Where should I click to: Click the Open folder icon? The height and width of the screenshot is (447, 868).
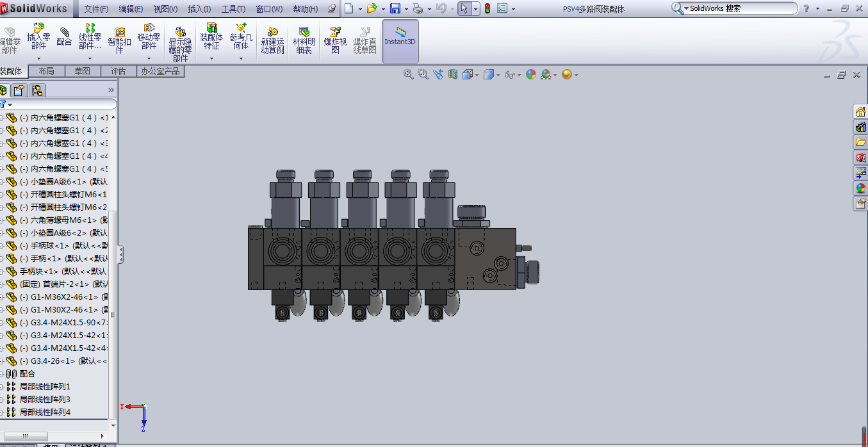coord(372,8)
